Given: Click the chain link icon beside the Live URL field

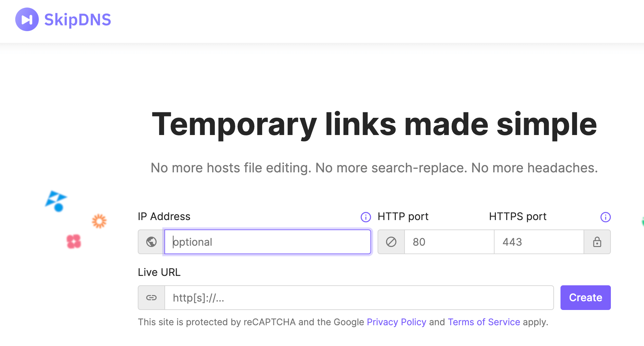Looking at the screenshot, I should click(x=151, y=297).
